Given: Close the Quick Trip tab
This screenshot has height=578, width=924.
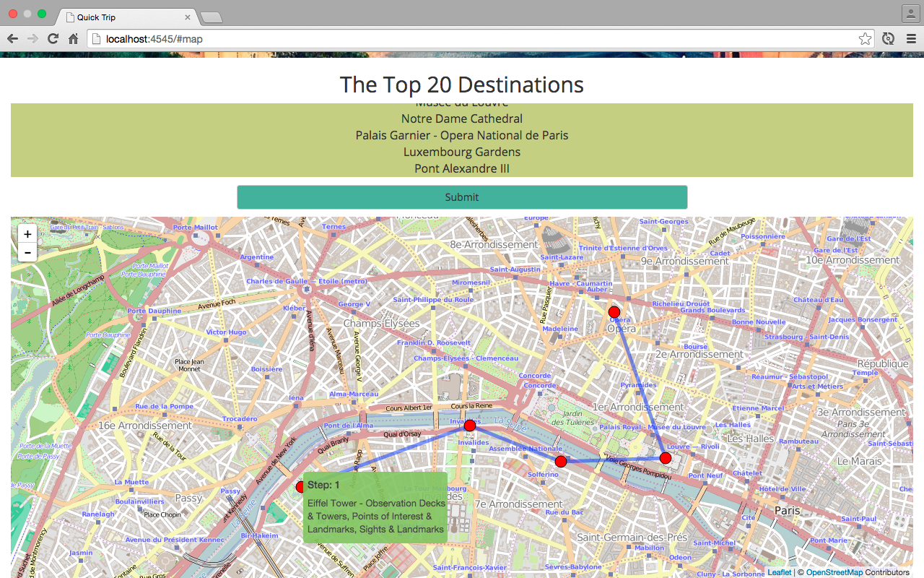Looking at the screenshot, I should pyautogui.click(x=188, y=17).
